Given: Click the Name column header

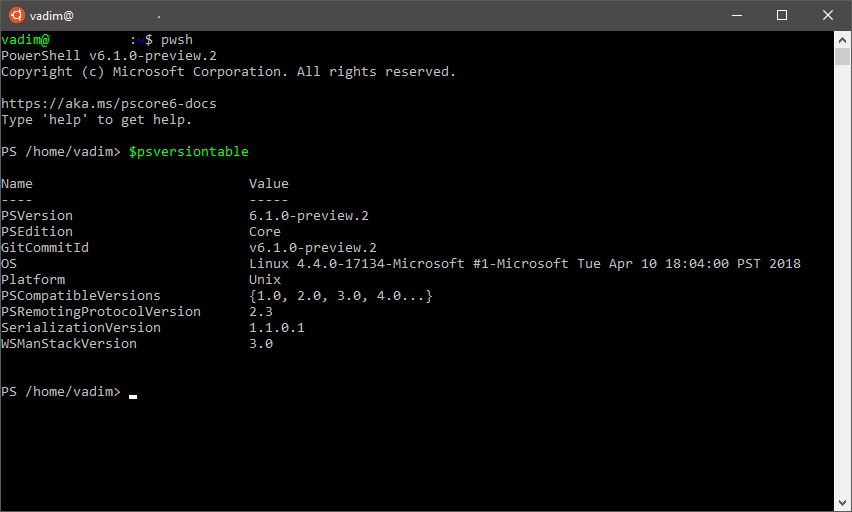Looking at the screenshot, I should 17,184.
